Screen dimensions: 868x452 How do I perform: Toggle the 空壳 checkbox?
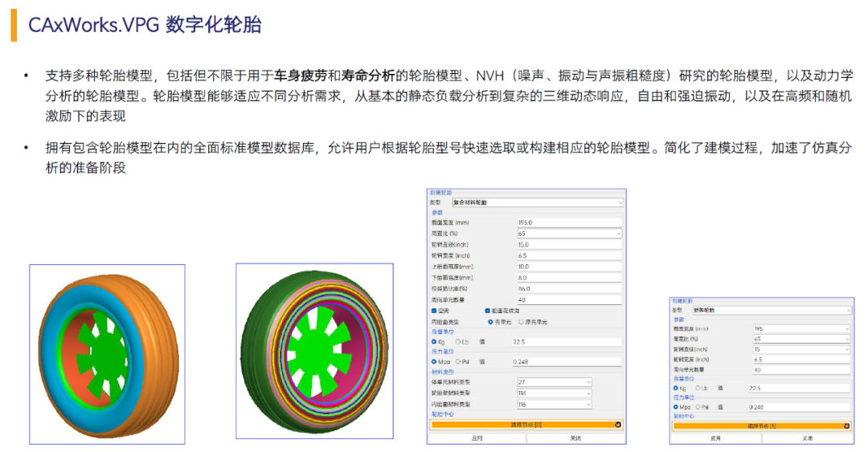tap(434, 311)
